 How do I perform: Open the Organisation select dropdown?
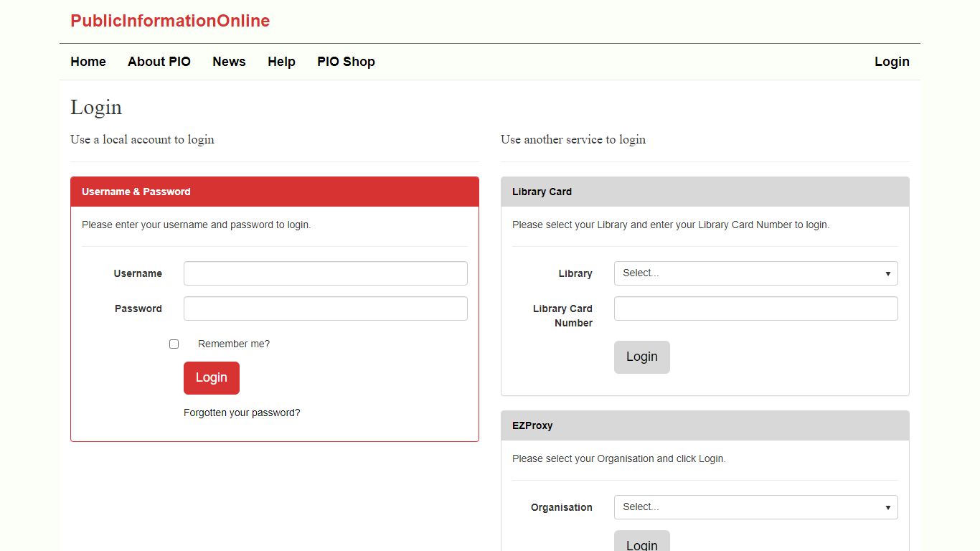(x=756, y=507)
